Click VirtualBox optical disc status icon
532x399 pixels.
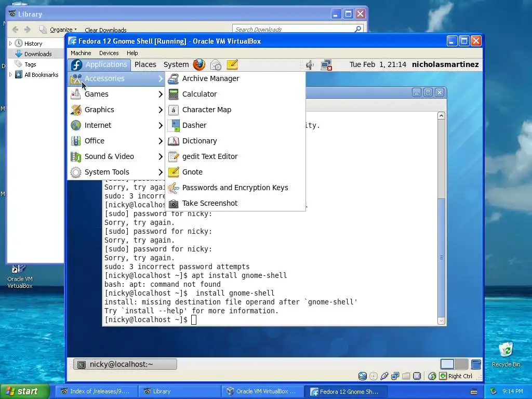coord(373,376)
